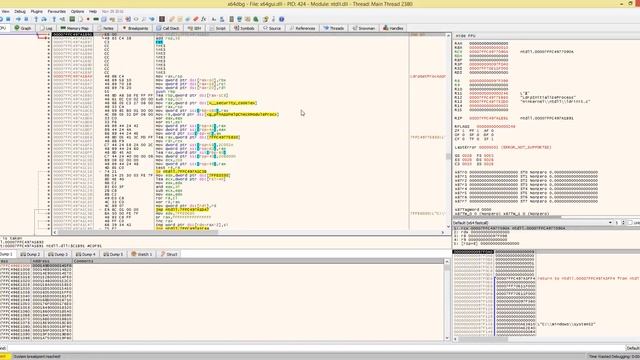Click the blue Stop debugging toolbar icon
This screenshot has height=360, width=640.
tap(8, 19)
